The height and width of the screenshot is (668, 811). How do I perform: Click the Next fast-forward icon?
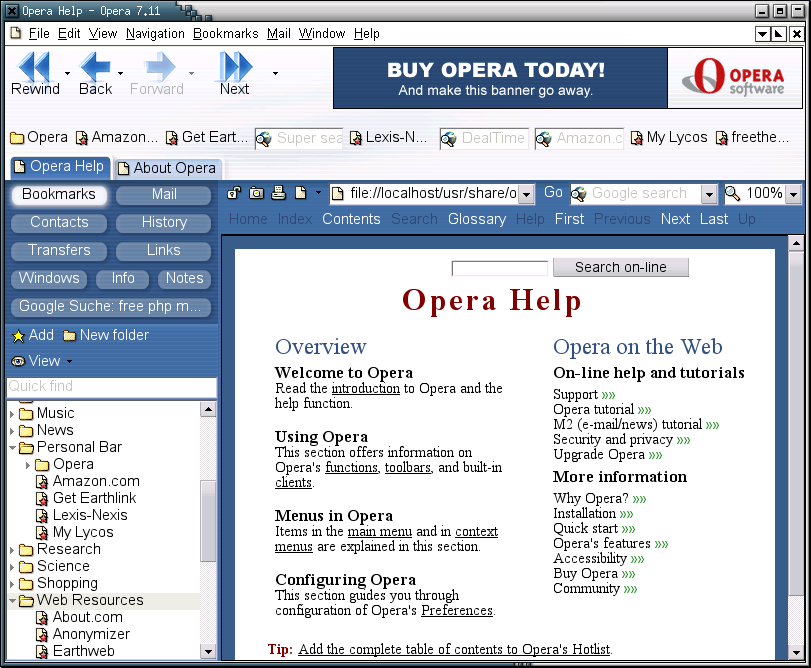pos(234,67)
